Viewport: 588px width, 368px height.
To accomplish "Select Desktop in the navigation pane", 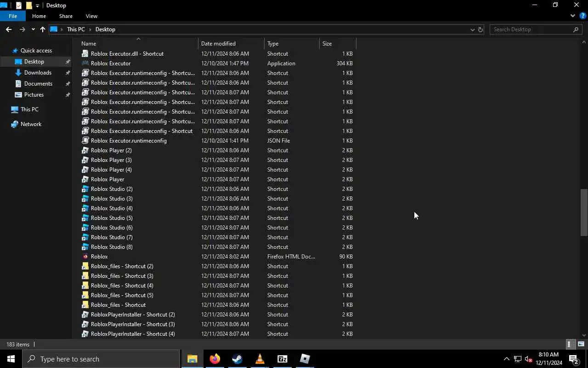I will tap(34, 62).
